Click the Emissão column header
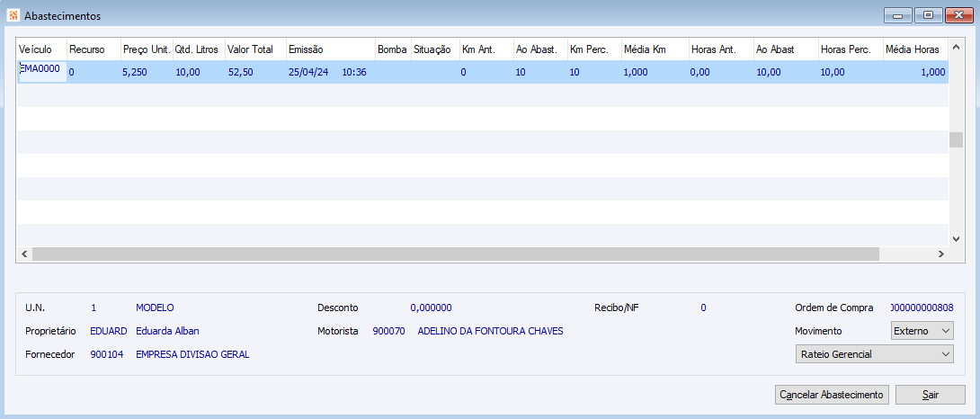 coord(331,49)
